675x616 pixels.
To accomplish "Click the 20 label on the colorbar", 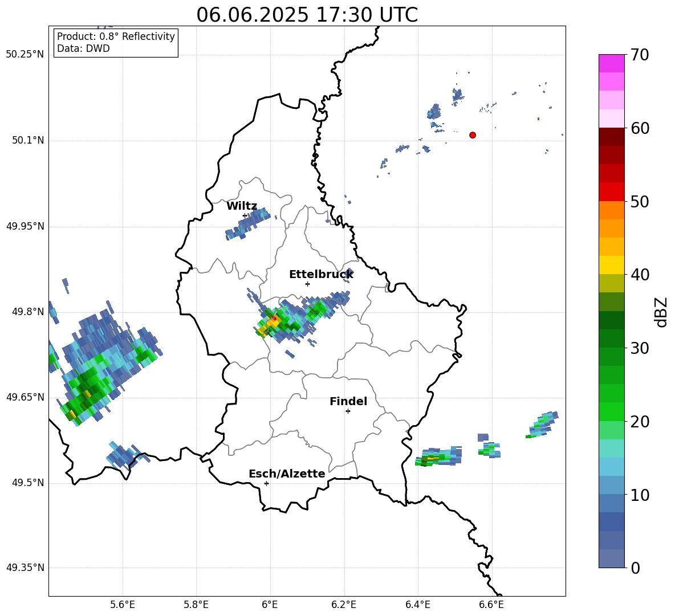I will (x=640, y=421).
